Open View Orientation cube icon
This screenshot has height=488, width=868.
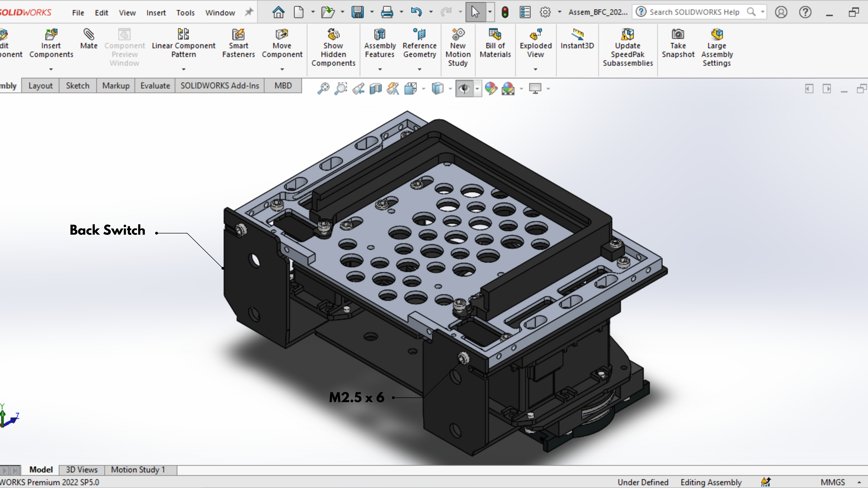(411, 89)
